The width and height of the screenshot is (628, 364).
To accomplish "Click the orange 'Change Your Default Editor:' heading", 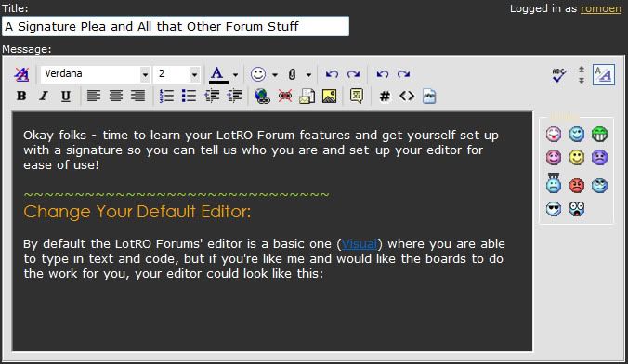I will click(137, 212).
